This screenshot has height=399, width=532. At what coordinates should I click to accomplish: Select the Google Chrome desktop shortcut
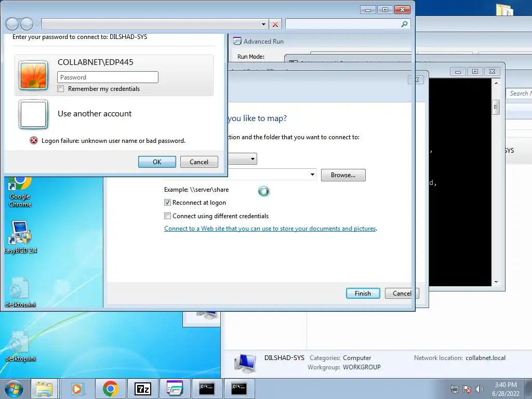(20, 192)
